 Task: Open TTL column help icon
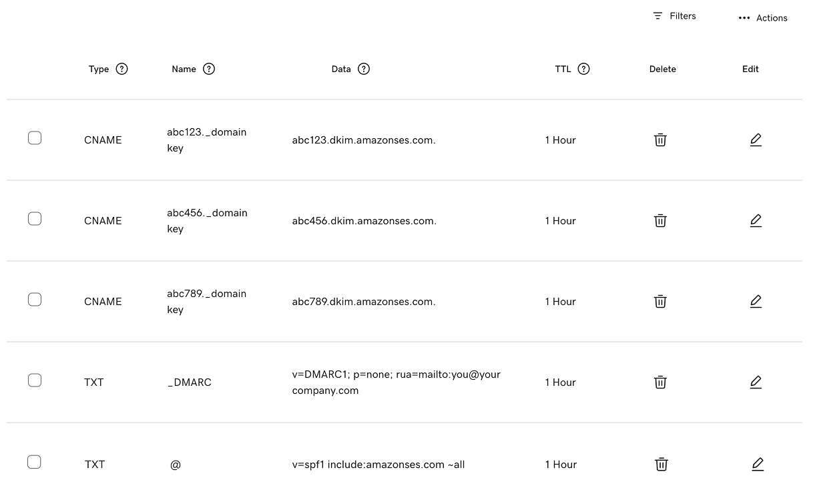click(584, 69)
